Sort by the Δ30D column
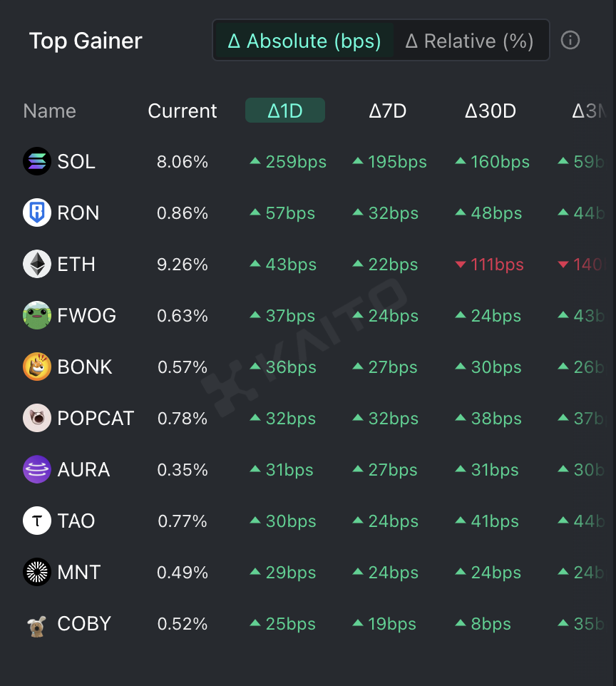Image resolution: width=616 pixels, height=686 pixels. pos(491,111)
